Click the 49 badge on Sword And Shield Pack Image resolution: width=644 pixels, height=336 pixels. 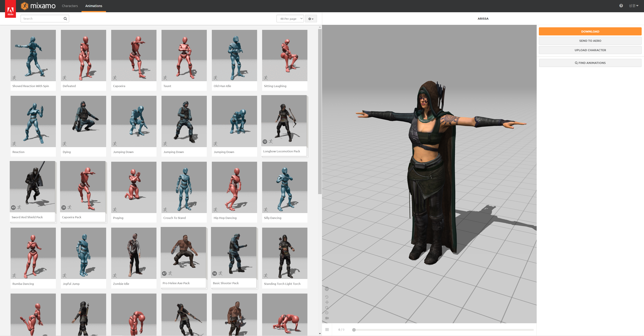pos(13,208)
